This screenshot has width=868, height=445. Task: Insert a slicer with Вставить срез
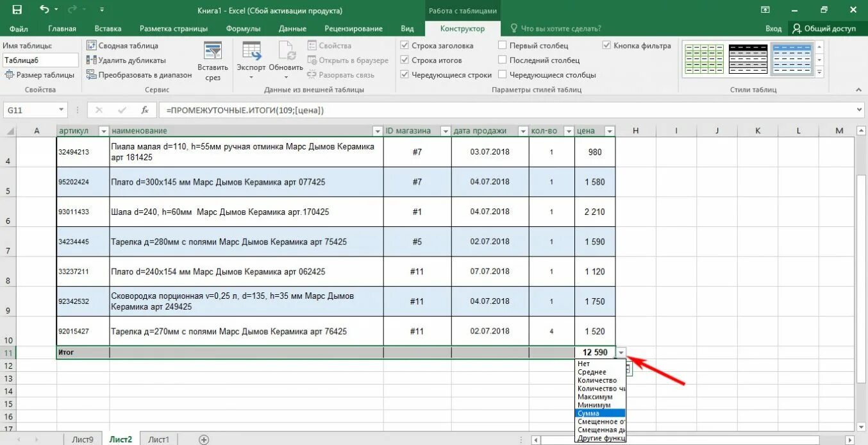(213, 62)
